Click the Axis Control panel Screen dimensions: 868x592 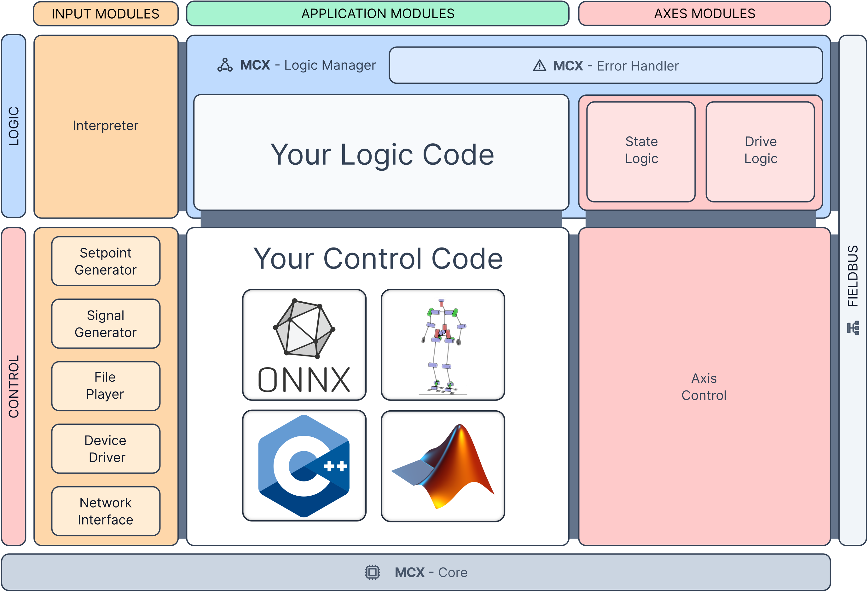[704, 387]
